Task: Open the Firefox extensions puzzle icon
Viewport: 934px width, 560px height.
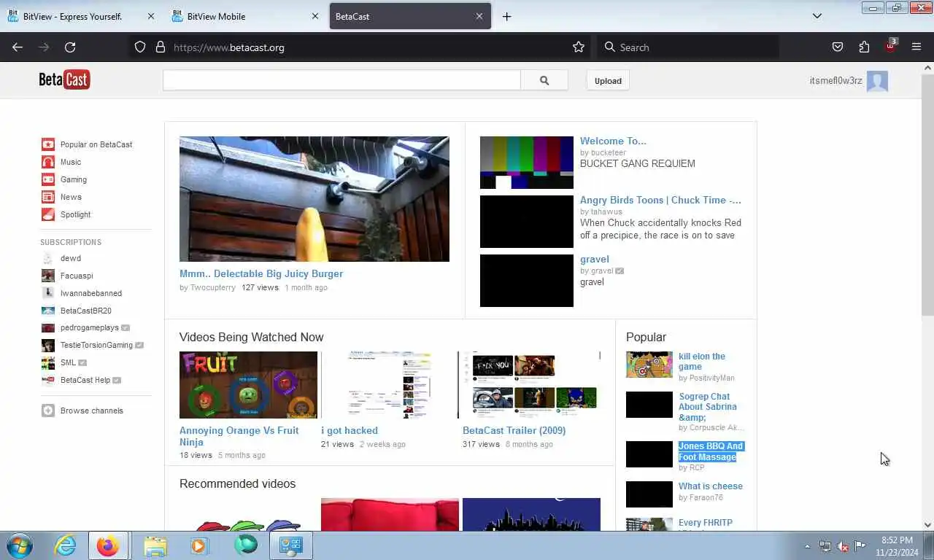Action: pos(864,47)
